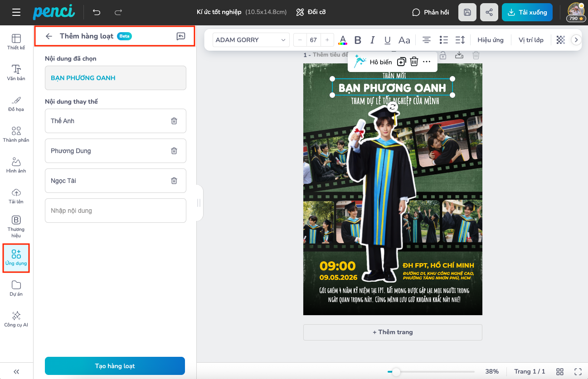This screenshot has width=588, height=379.
Task: Expand more toolbar options with right chevron
Action: click(x=576, y=40)
